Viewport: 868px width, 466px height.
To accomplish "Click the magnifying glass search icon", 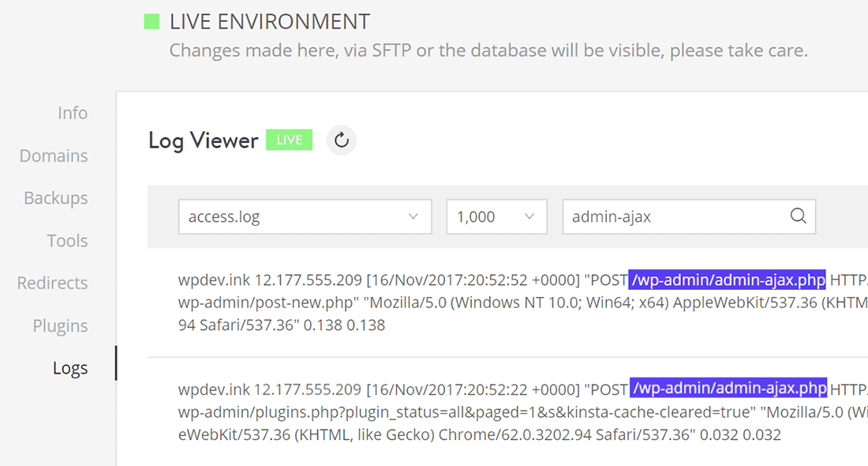I will [x=797, y=216].
